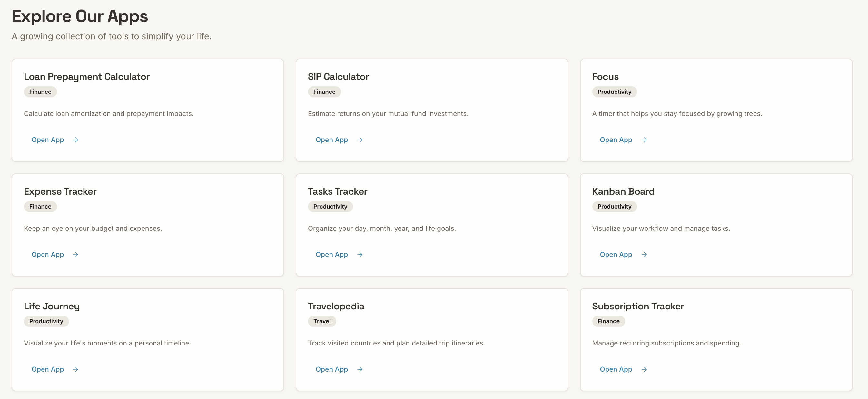This screenshot has height=399, width=868.
Task: Click the arrow icon in Kanban Board card
Action: coord(644,255)
